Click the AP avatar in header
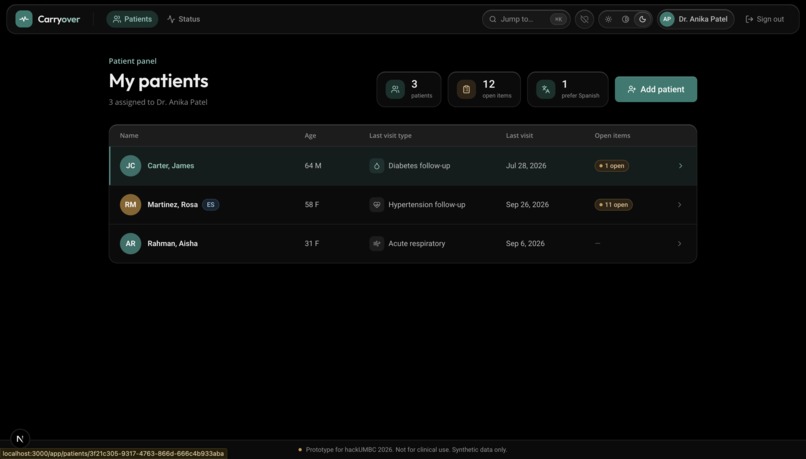The height and width of the screenshot is (459, 806). (x=667, y=19)
